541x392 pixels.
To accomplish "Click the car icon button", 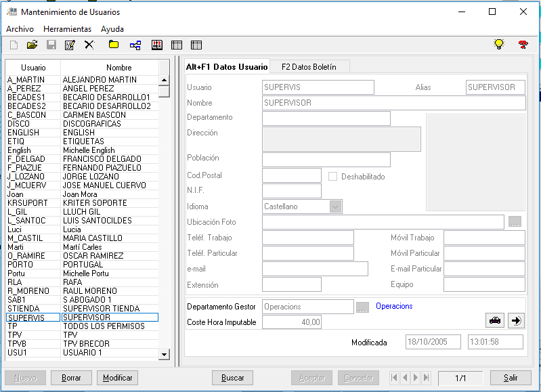I will (495, 321).
